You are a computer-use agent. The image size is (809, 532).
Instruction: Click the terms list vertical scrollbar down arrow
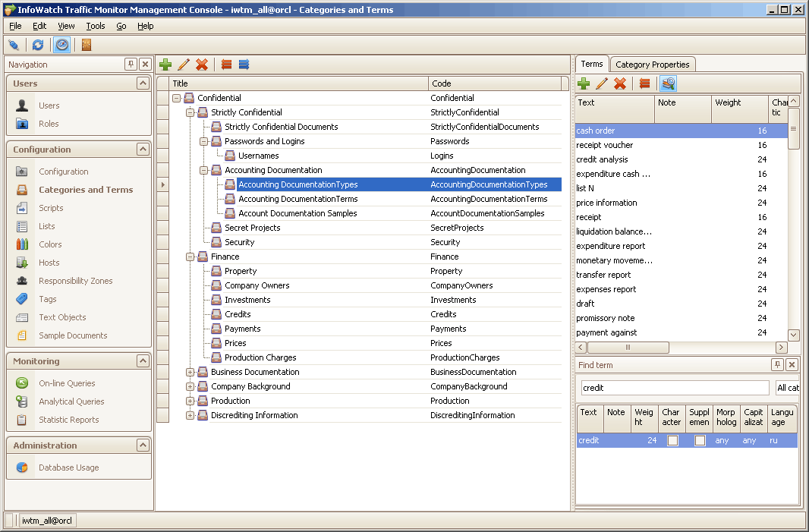(794, 335)
